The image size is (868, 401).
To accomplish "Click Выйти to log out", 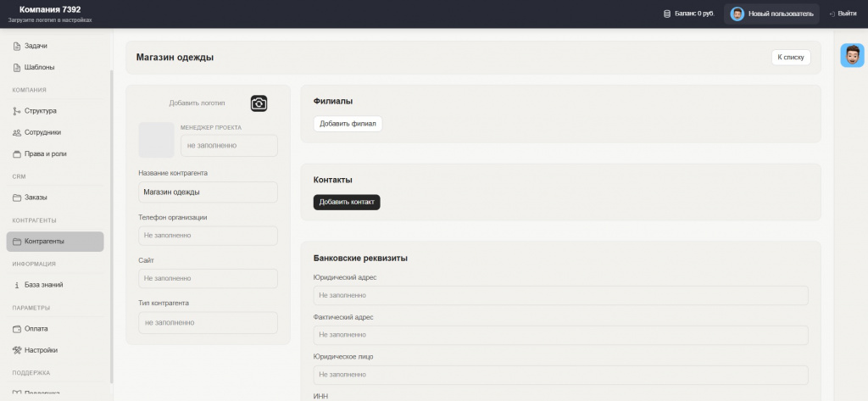I will [x=842, y=14].
